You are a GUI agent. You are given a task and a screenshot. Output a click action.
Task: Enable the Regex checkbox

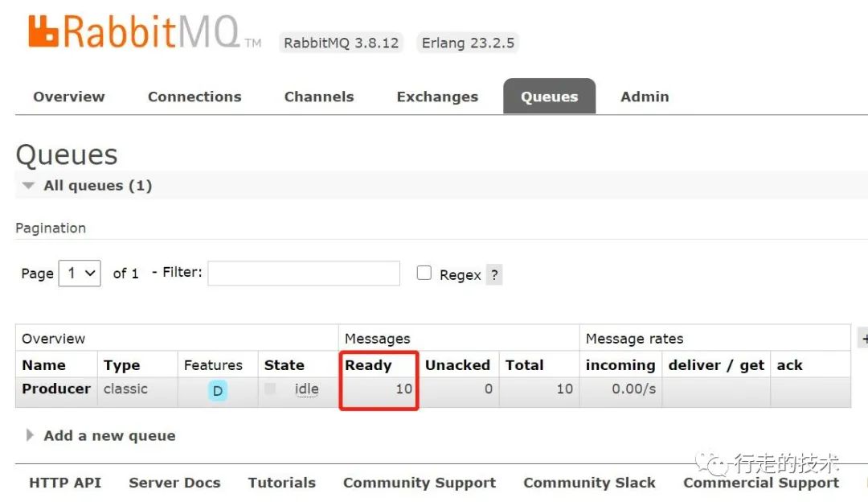(424, 273)
